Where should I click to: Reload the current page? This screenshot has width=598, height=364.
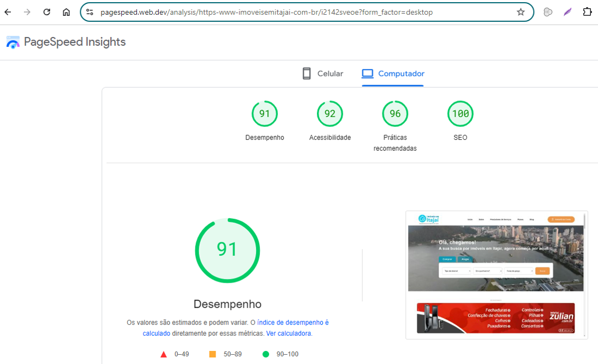coord(47,11)
